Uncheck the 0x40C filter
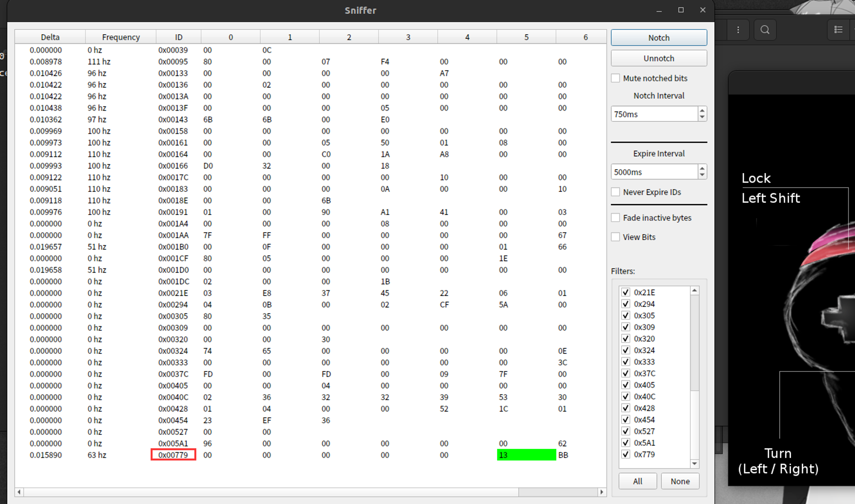The height and width of the screenshot is (504, 855). click(626, 396)
